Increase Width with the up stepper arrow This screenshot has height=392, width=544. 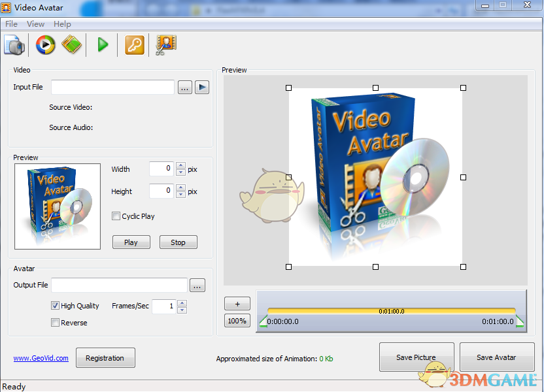[x=180, y=165]
